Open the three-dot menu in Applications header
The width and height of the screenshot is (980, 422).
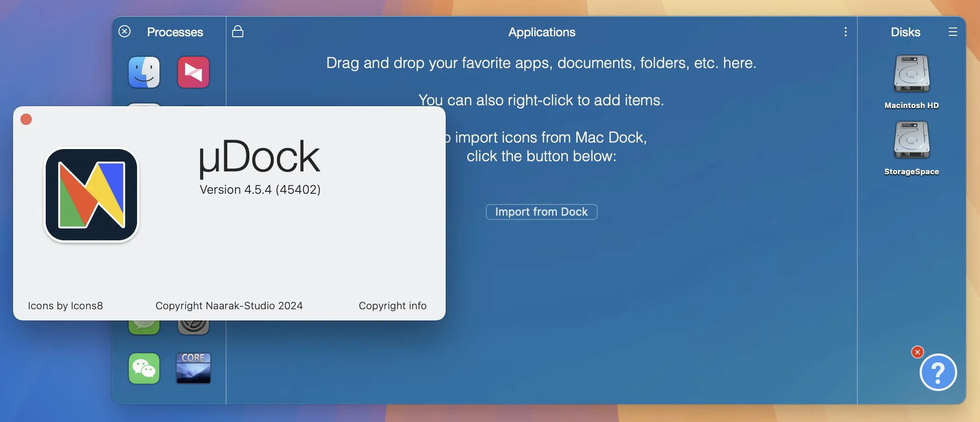845,32
